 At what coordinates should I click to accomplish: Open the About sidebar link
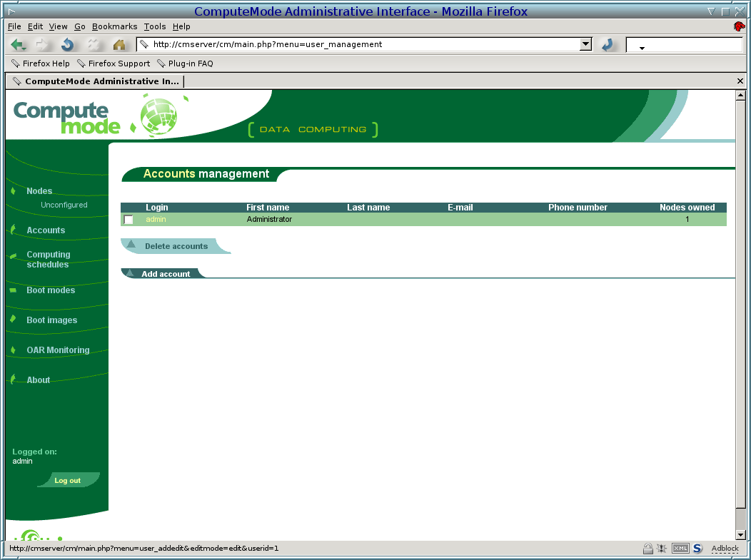click(38, 380)
